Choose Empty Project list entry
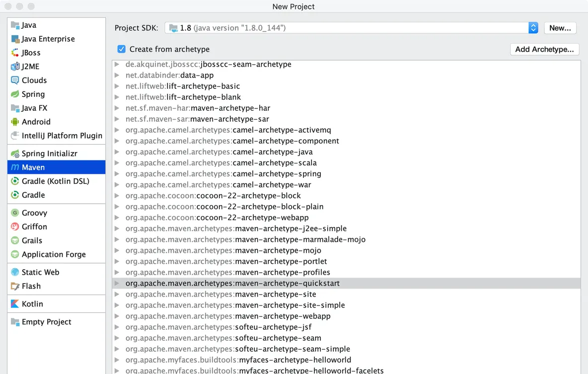The image size is (588, 374). point(56,322)
